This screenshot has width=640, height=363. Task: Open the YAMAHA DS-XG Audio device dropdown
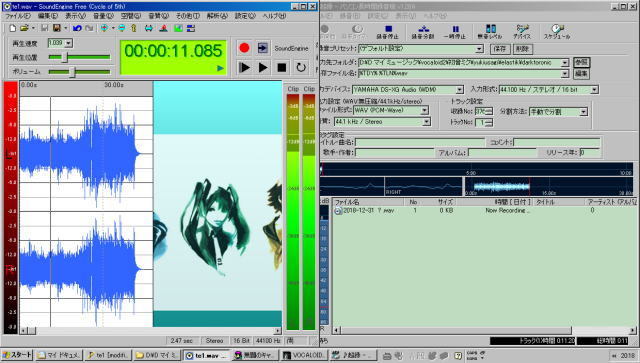(460, 89)
